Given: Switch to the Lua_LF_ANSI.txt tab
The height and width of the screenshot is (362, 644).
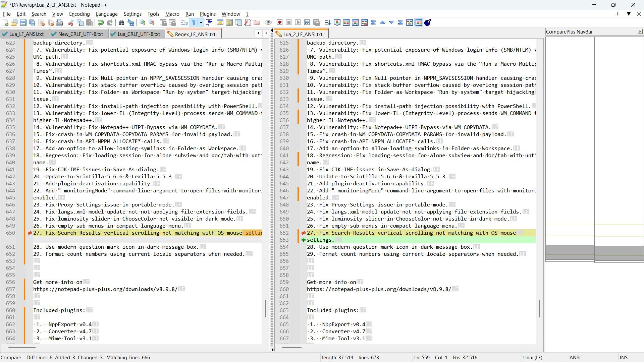Looking at the screenshot, I should [x=25, y=34].
